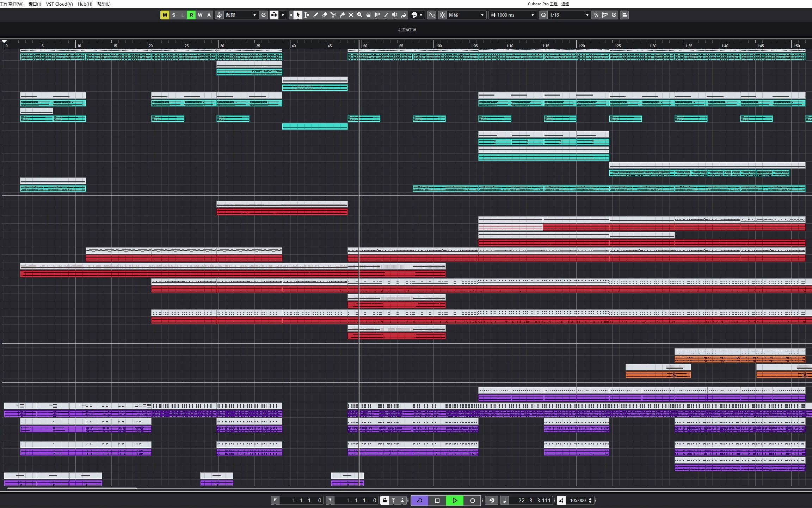Screen dimensions: 812x508
Task: Click the right locator marker icon
Action: coord(330,500)
